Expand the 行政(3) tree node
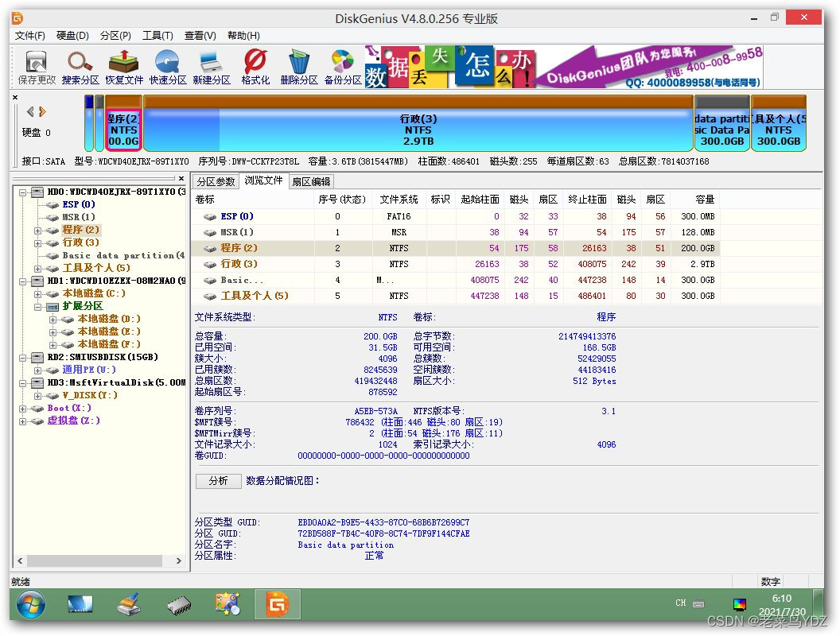Viewport: 840px width, 636px height. [x=37, y=243]
